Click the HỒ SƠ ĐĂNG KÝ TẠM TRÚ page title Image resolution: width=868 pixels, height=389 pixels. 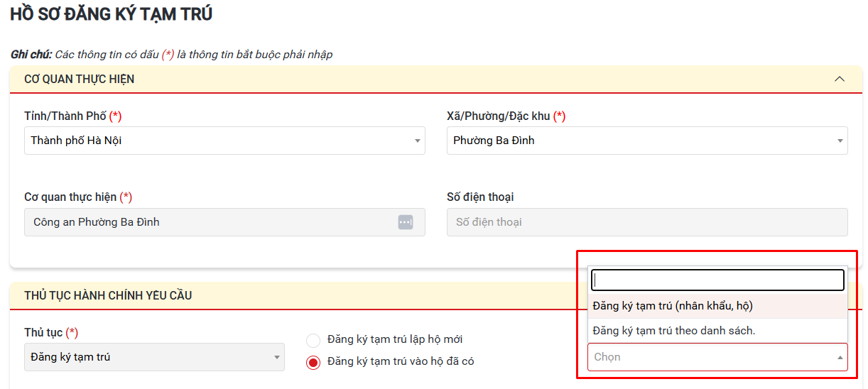111,14
